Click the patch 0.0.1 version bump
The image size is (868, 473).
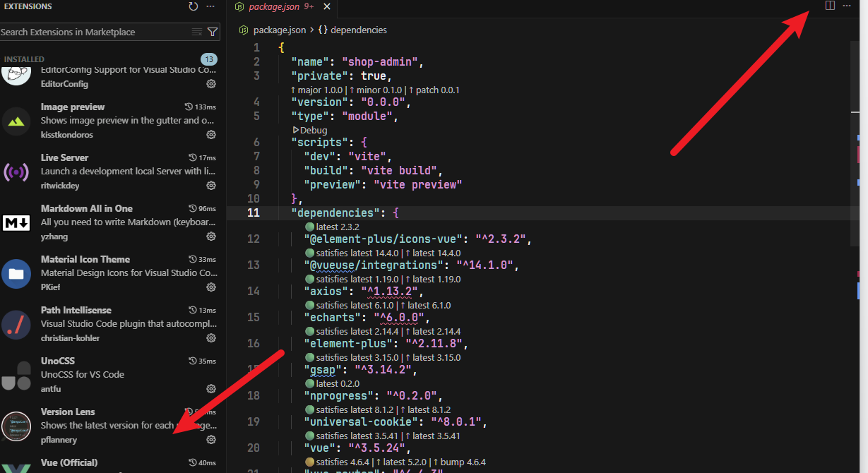point(434,90)
